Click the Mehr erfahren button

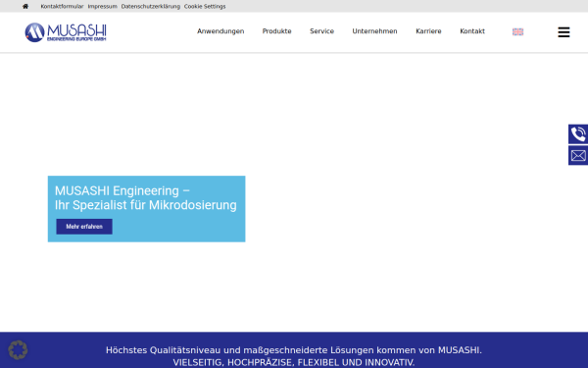pyautogui.click(x=84, y=227)
